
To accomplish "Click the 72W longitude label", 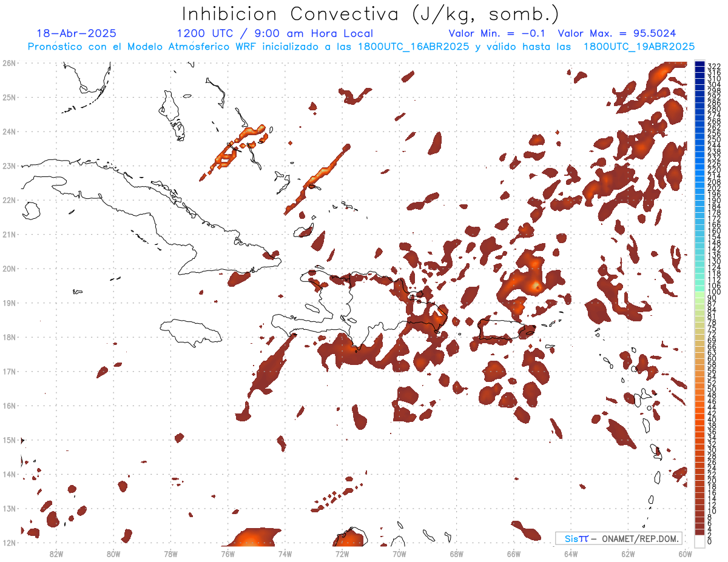I will pos(342,553).
